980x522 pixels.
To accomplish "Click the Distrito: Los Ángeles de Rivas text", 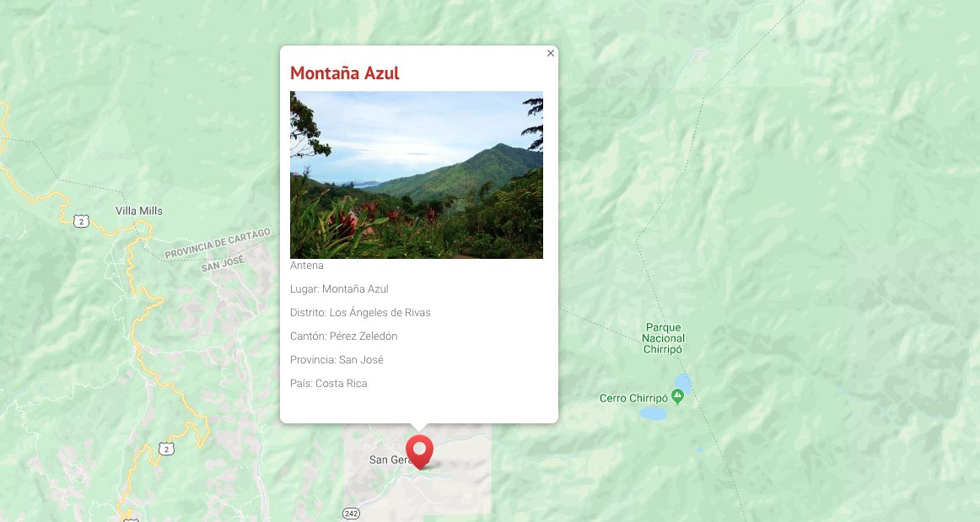I will (x=360, y=313).
